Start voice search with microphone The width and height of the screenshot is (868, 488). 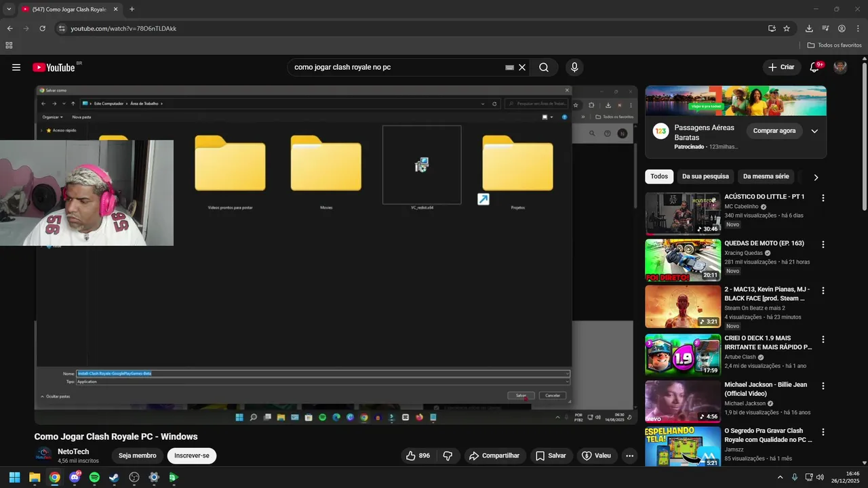(574, 67)
